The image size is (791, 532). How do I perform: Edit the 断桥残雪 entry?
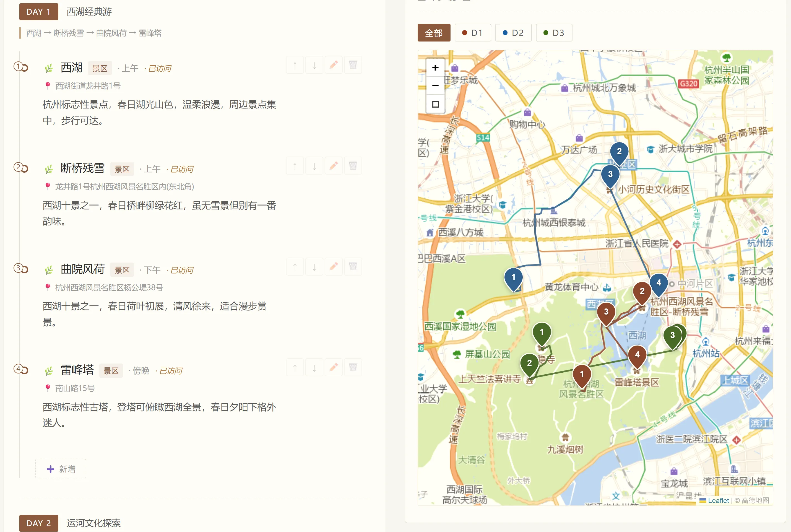(334, 166)
